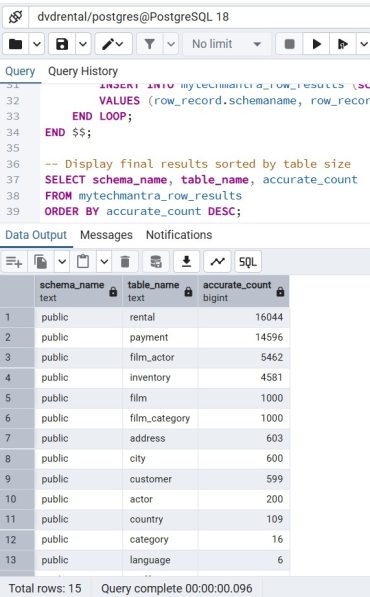370x597 pixels.
Task: Delete selected rows trash icon
Action: point(125,262)
